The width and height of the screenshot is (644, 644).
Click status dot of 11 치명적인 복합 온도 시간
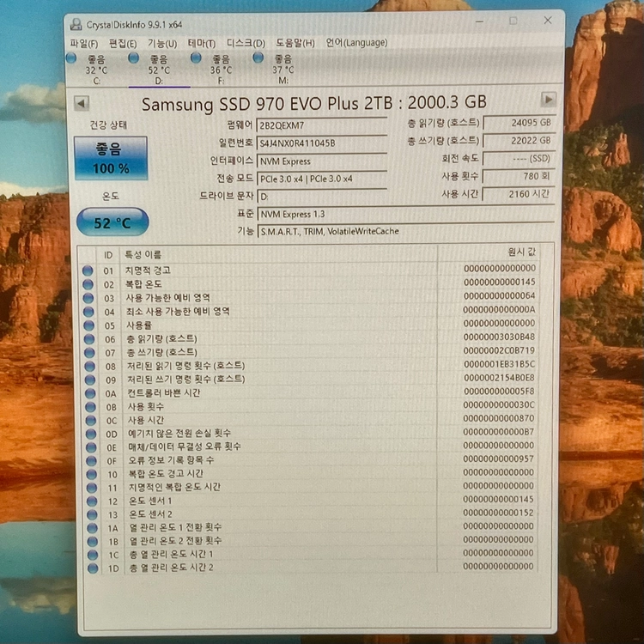click(x=92, y=488)
